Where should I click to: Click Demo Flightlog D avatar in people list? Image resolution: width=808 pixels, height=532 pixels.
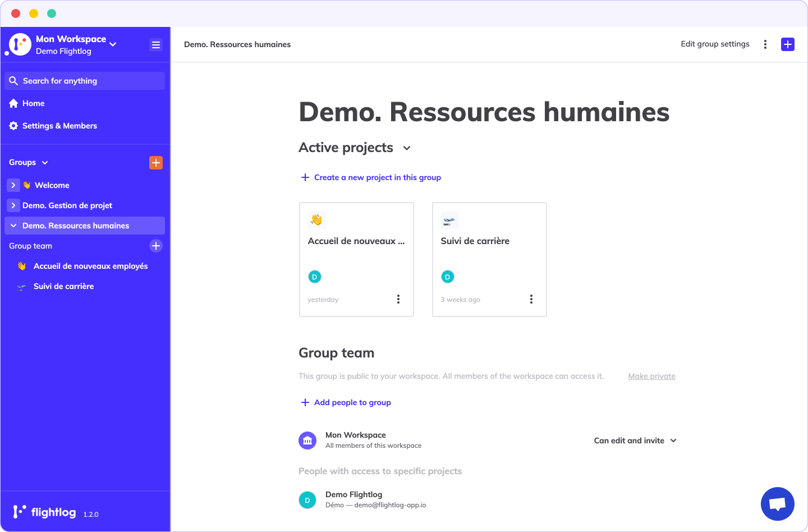coord(307,500)
